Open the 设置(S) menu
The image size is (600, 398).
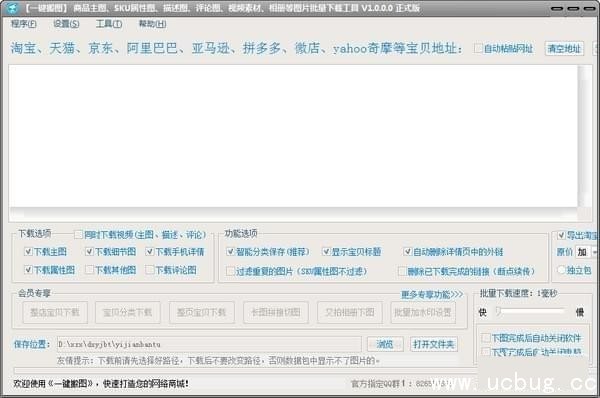(x=66, y=24)
